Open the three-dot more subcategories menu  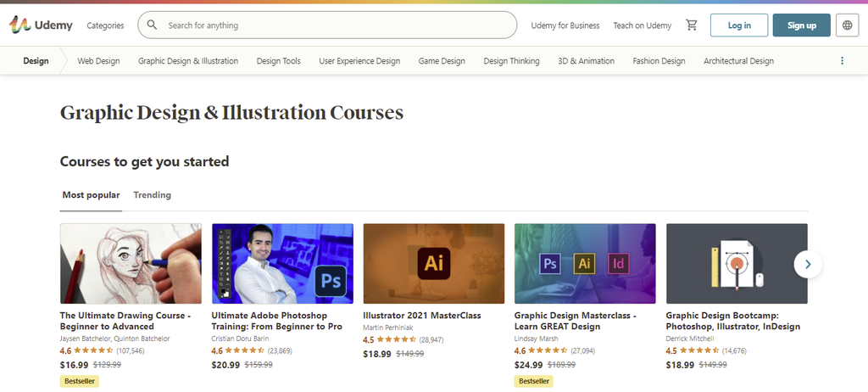point(842,61)
